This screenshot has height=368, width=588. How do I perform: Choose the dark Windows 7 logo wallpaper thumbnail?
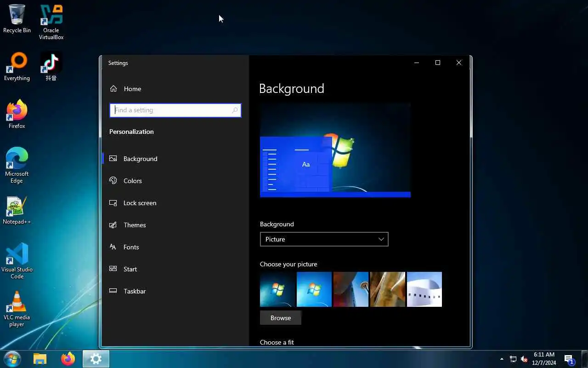(277, 289)
